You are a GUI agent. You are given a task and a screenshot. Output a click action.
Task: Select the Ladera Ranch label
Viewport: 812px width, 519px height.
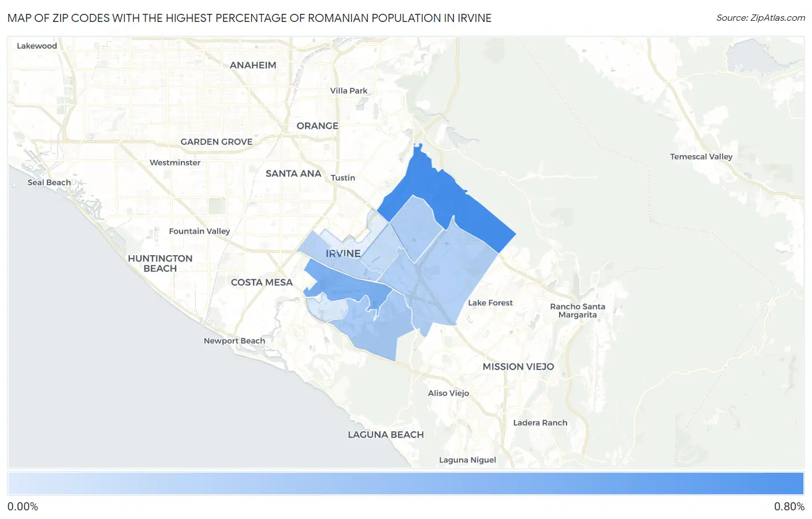[x=541, y=423]
